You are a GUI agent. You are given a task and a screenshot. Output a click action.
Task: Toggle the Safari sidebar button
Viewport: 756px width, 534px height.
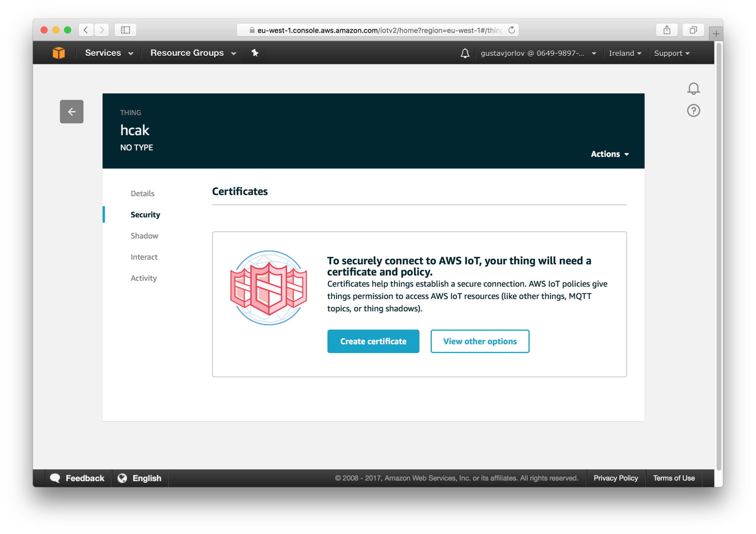click(x=125, y=30)
